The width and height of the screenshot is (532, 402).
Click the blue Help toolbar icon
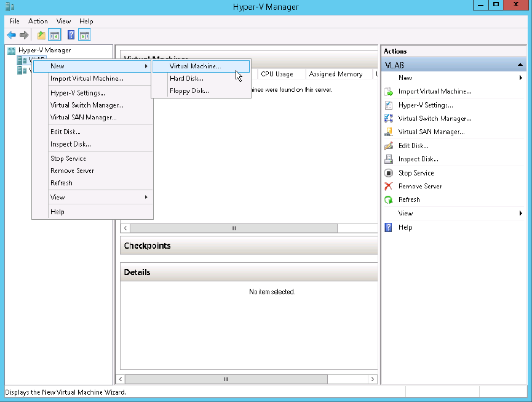click(x=71, y=35)
